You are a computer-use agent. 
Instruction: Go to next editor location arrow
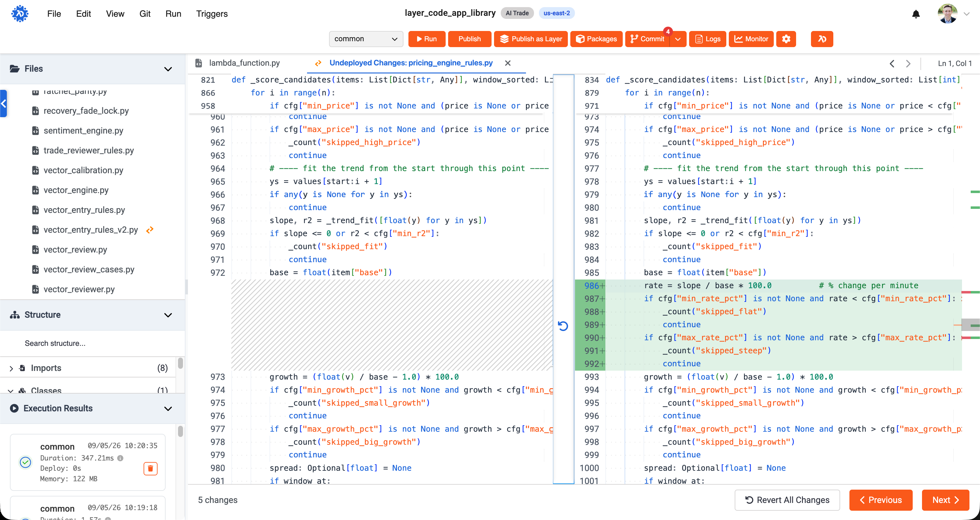(908, 64)
